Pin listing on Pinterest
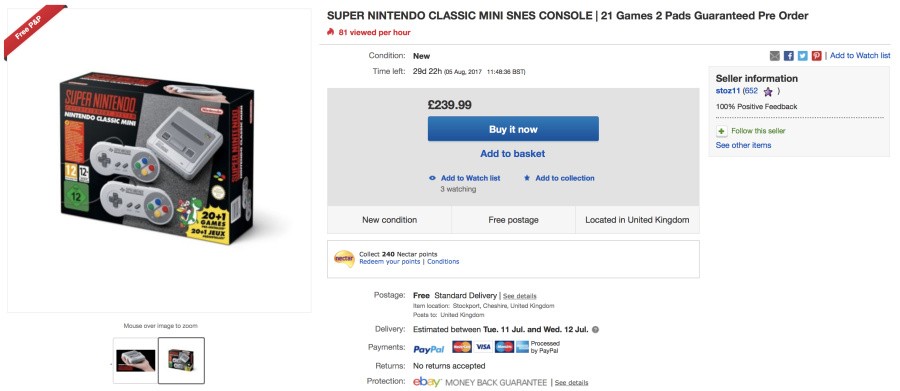900x391 pixels. [816, 56]
